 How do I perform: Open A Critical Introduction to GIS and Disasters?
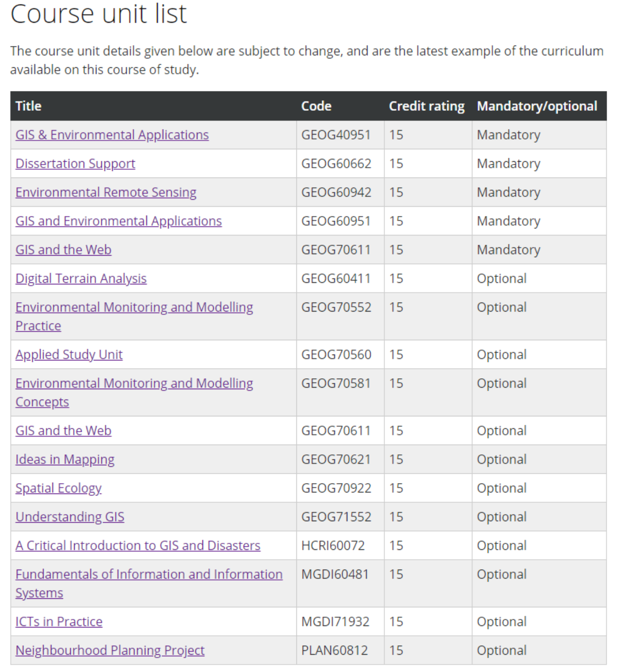138,545
